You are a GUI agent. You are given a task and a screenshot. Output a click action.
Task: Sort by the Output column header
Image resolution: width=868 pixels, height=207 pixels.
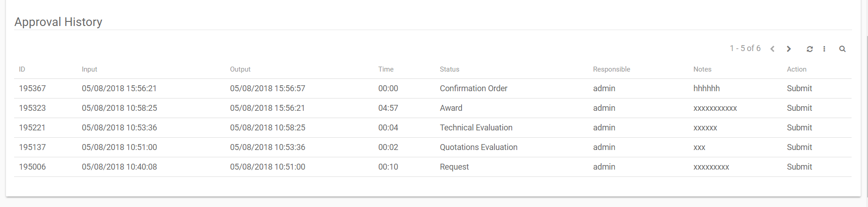240,69
